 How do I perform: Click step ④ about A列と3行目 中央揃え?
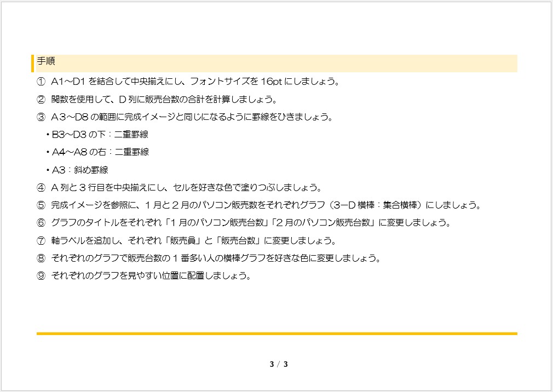point(180,188)
